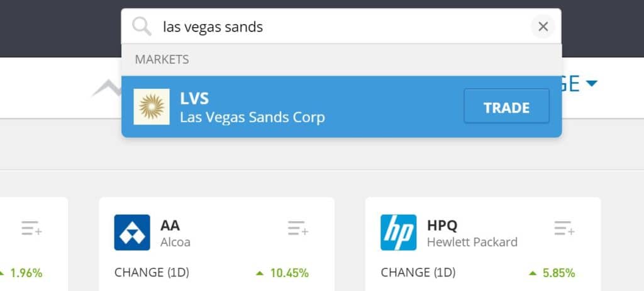Add Hewlett Packard to watchlist via list-plus icon
Screen dimensions: 644x291
[x=564, y=228]
